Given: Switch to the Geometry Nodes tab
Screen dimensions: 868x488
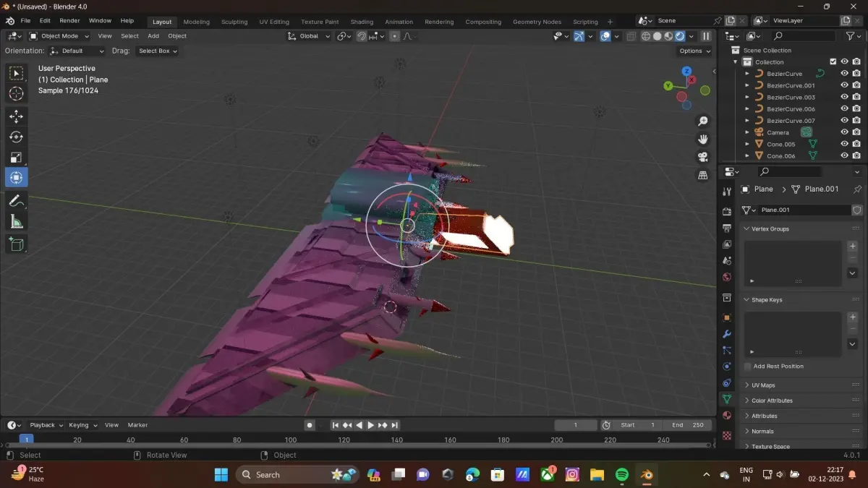Looking at the screenshot, I should pyautogui.click(x=537, y=22).
